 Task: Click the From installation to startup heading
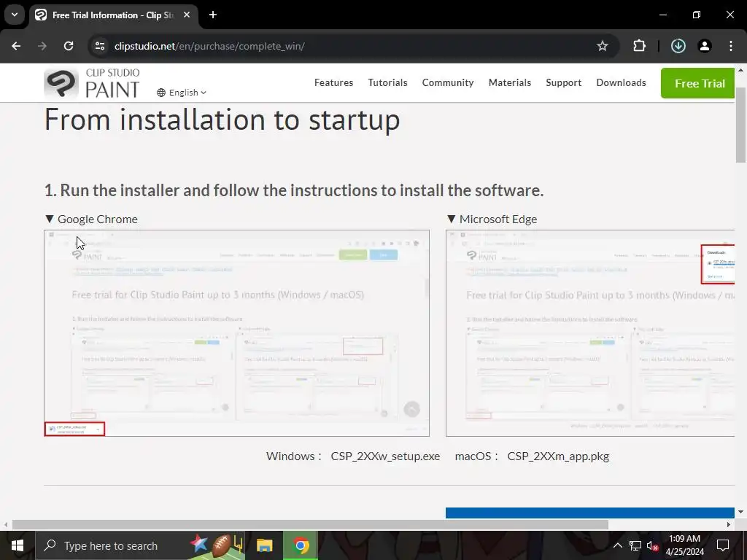click(x=222, y=120)
